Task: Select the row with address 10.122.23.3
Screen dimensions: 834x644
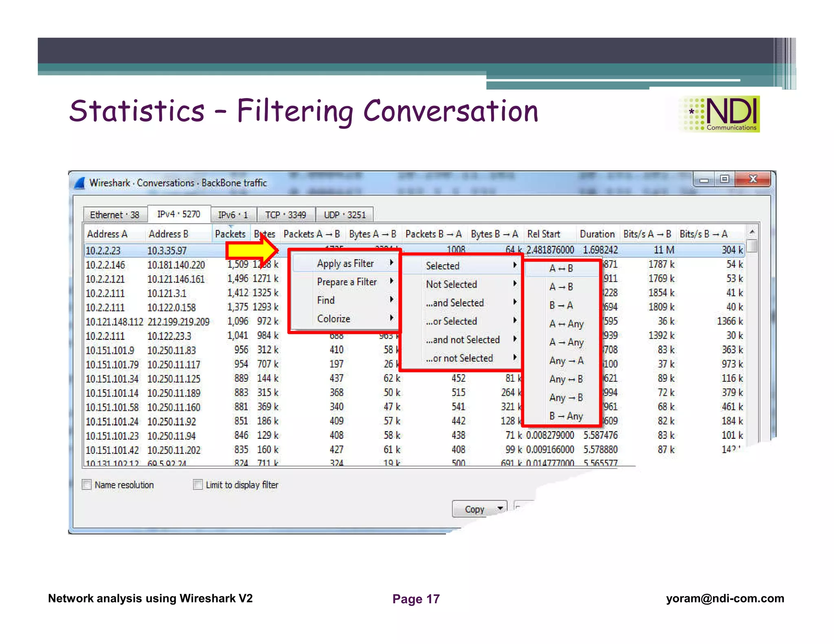Action: (x=415, y=336)
